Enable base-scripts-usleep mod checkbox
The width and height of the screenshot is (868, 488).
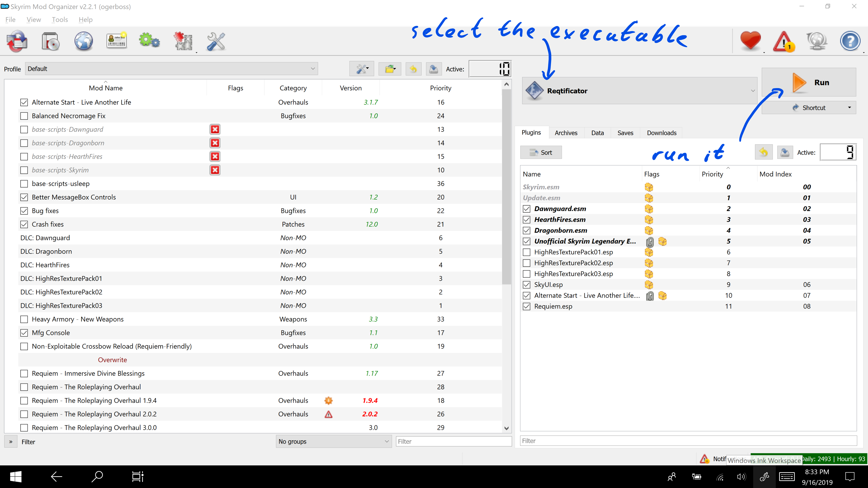24,184
